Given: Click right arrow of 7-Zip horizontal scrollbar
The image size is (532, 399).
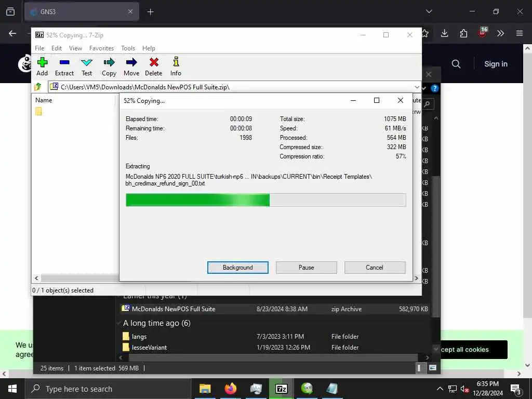Looking at the screenshot, I should click(x=416, y=278).
